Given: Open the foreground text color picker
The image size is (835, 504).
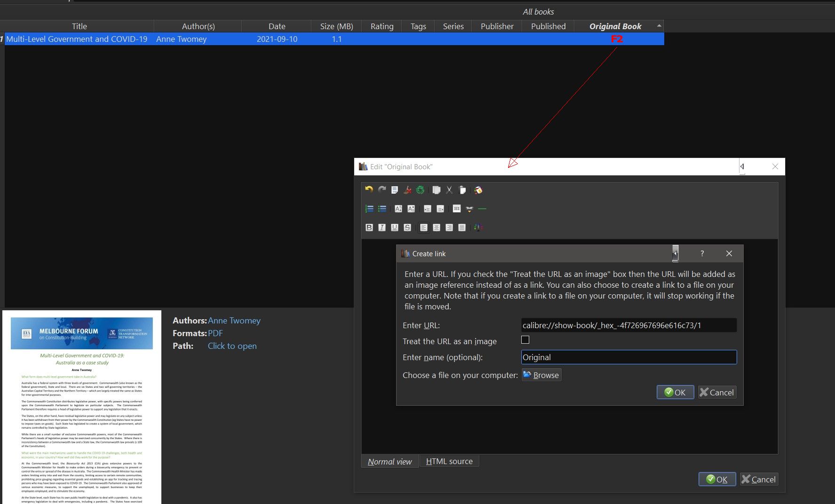Looking at the screenshot, I should [478, 228].
